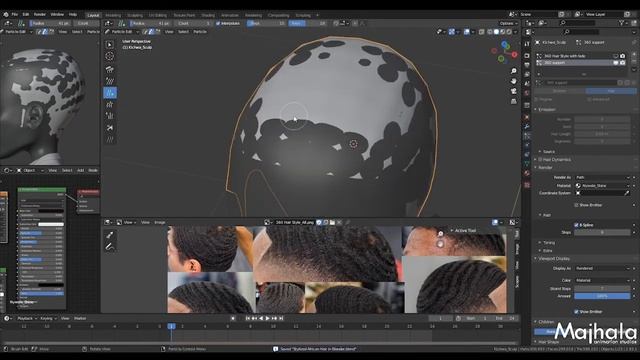Open the Output properties tab icon
Screen dimensions: 640x360
(x=527, y=64)
